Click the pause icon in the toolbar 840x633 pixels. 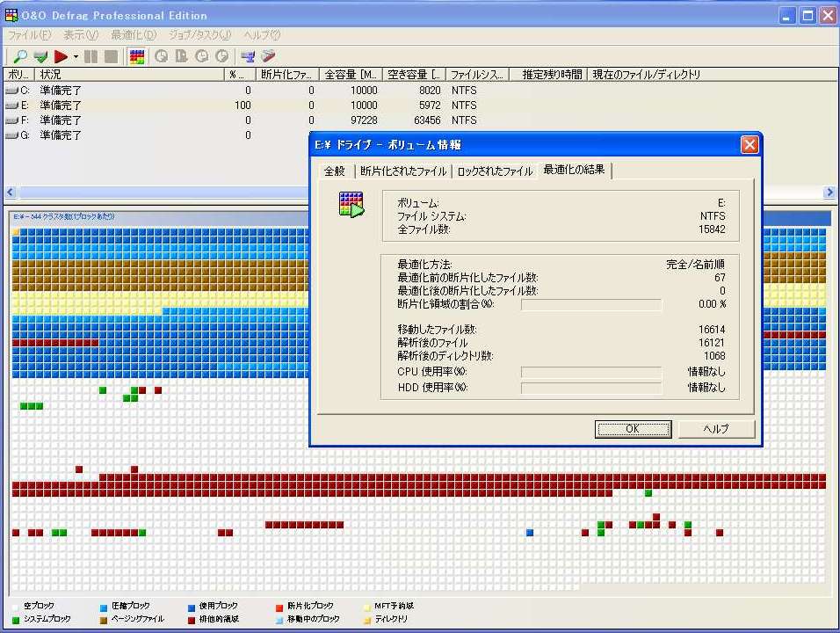91,55
